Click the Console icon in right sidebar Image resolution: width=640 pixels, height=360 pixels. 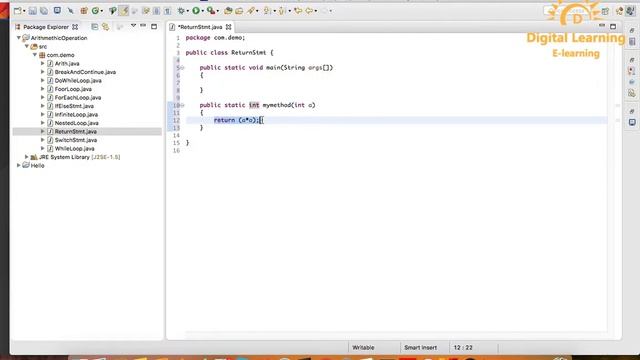(632, 122)
